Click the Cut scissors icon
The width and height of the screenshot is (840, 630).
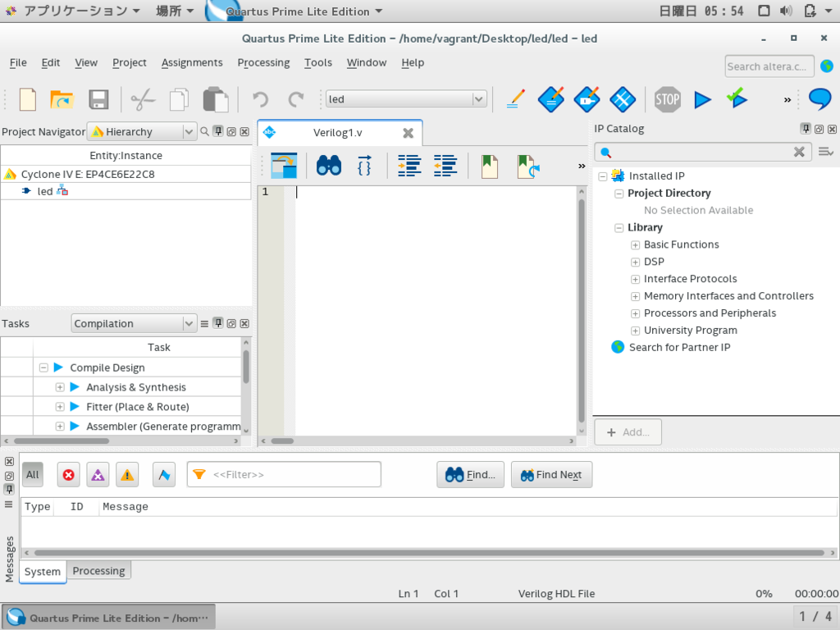point(143,99)
